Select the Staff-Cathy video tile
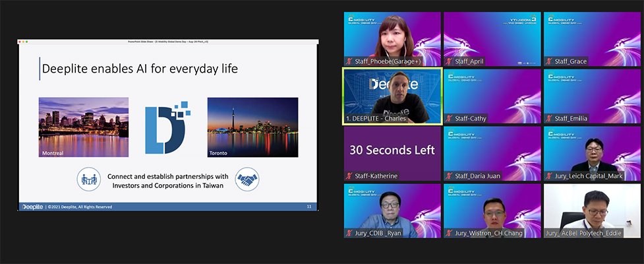This screenshot has width=644, height=264. [492, 96]
